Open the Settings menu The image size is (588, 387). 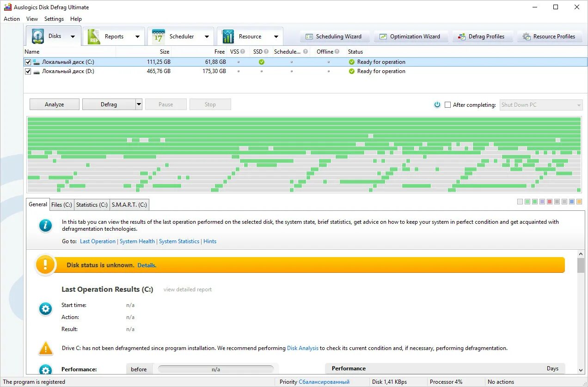54,19
